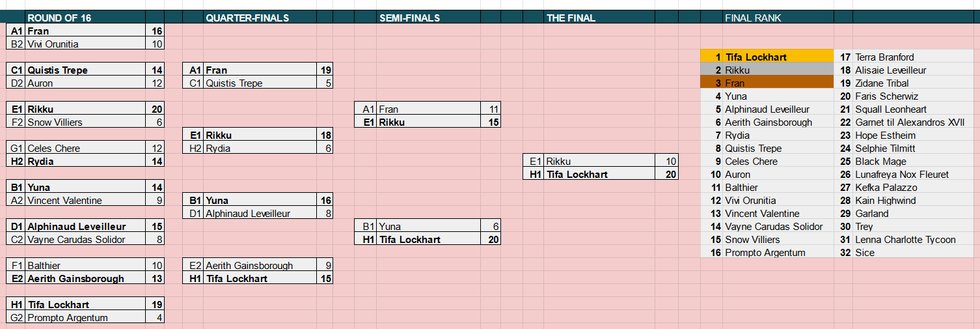Click Yuna in the Semi-Finals bracket
Image resolution: width=980 pixels, height=329 pixels.
[x=428, y=226]
